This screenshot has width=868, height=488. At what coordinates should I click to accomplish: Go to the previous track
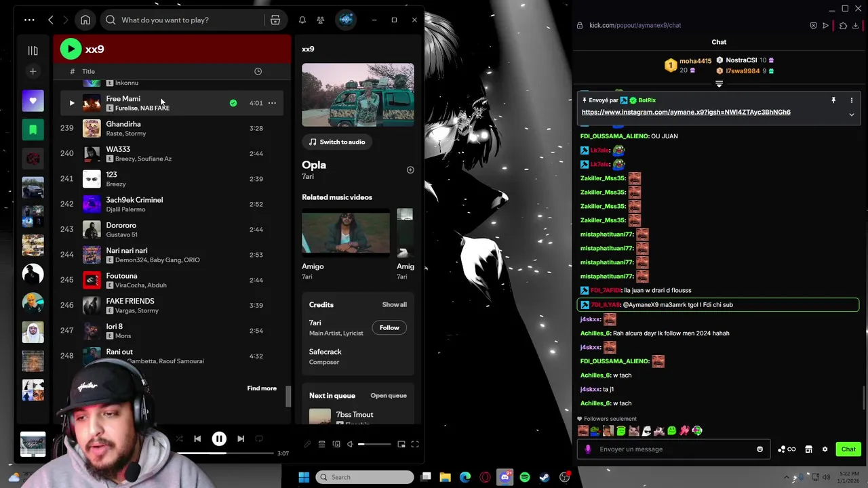click(x=197, y=439)
